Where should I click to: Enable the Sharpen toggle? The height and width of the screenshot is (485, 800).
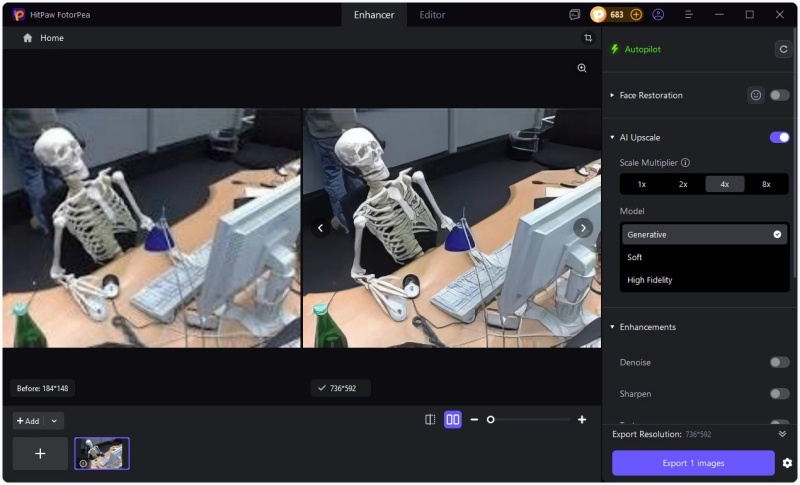(x=780, y=394)
